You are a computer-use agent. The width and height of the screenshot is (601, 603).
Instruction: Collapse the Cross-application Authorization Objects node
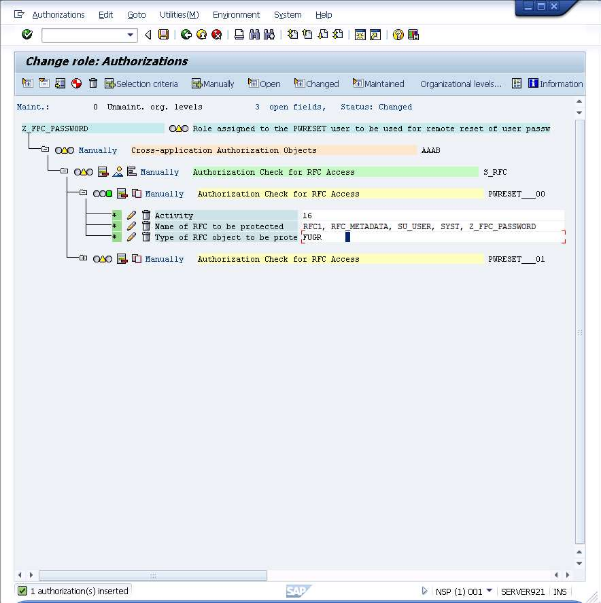45,150
